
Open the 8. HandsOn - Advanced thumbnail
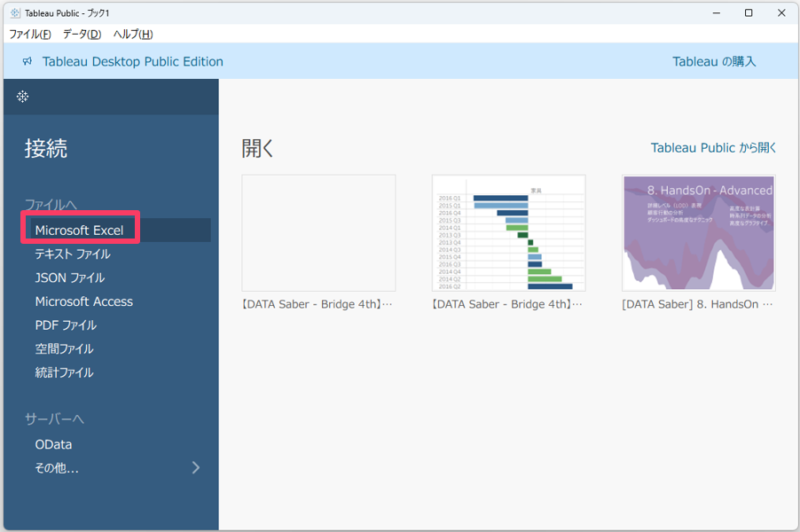pos(699,233)
